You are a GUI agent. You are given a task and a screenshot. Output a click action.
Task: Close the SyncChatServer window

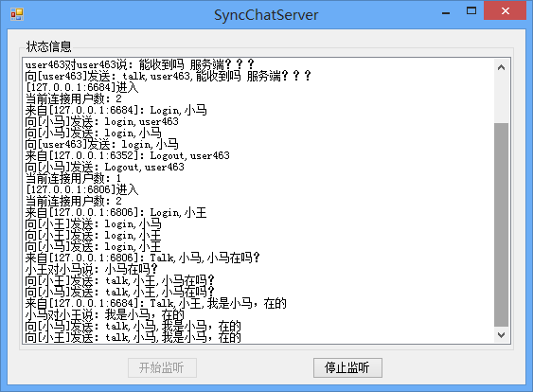pyautogui.click(x=506, y=10)
